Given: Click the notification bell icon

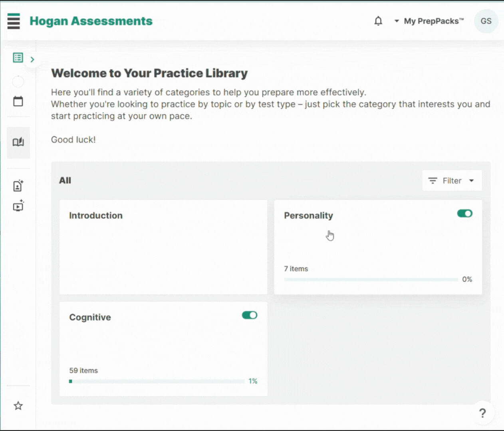Looking at the screenshot, I should click(x=378, y=21).
